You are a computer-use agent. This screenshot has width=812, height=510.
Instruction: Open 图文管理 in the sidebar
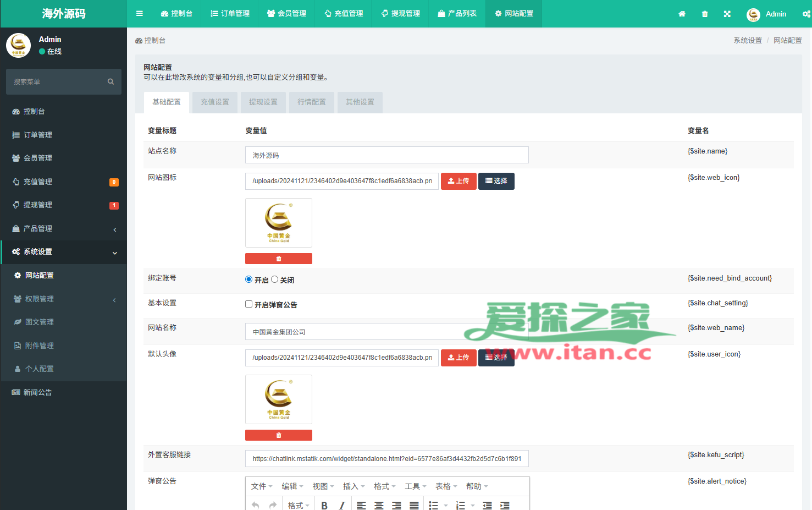tap(64, 322)
